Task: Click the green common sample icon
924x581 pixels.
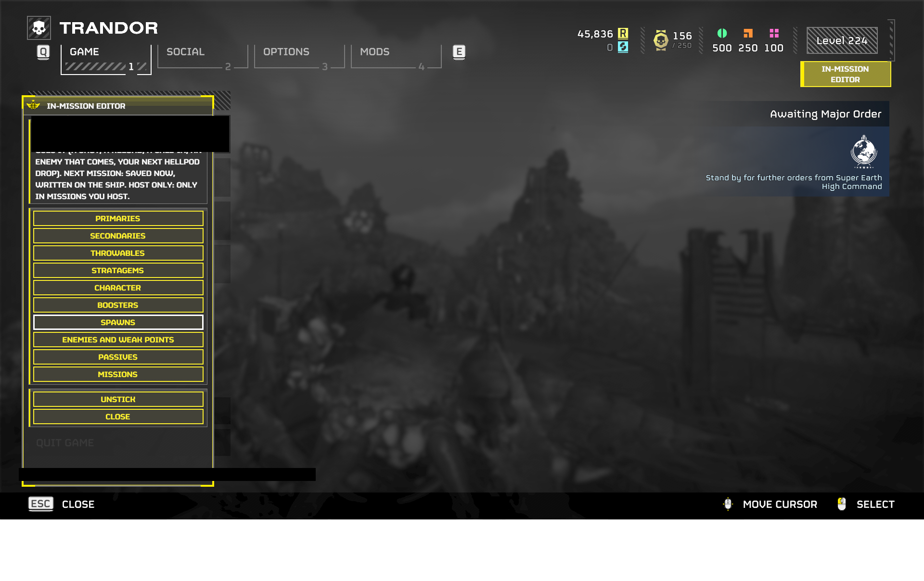Action: 722,33
